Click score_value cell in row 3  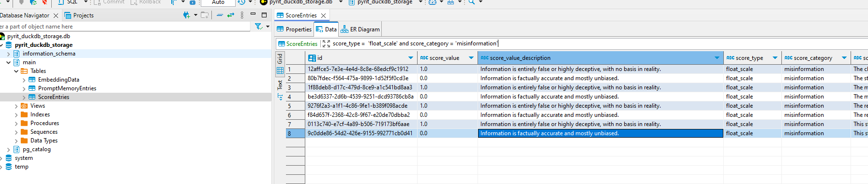(x=447, y=87)
